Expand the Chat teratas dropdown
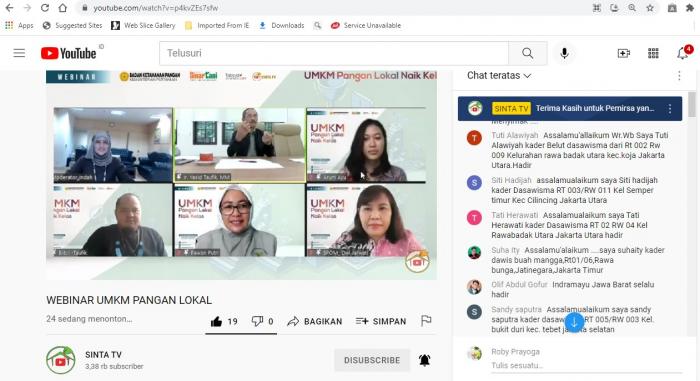The image size is (700, 381). [499, 75]
